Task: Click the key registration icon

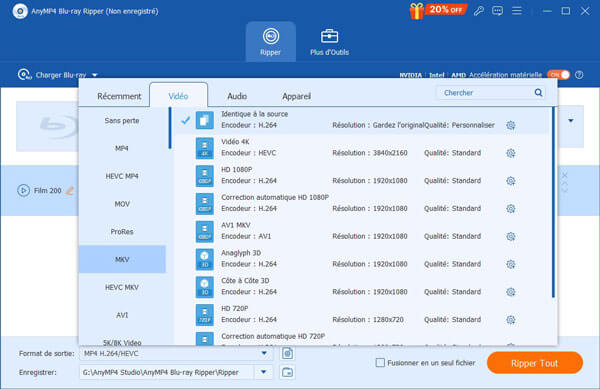Action: [x=478, y=11]
